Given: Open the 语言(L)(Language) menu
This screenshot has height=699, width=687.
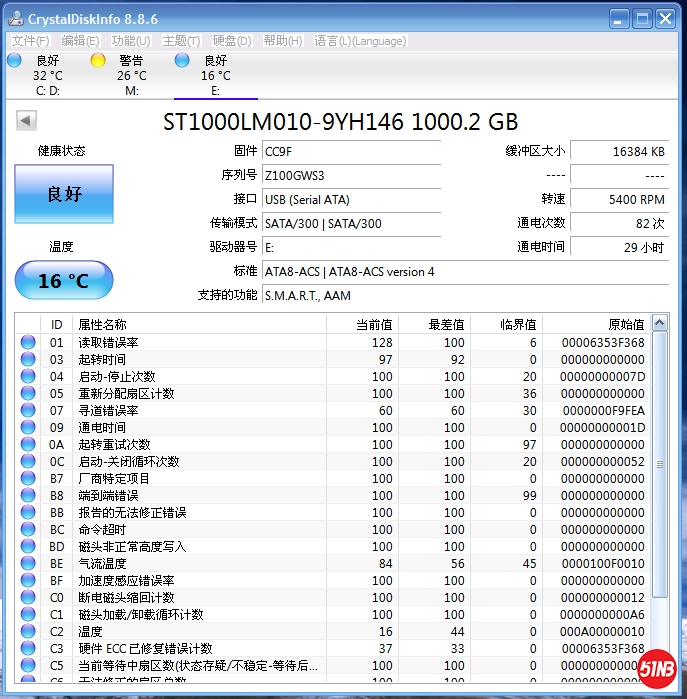Looking at the screenshot, I should [360, 41].
